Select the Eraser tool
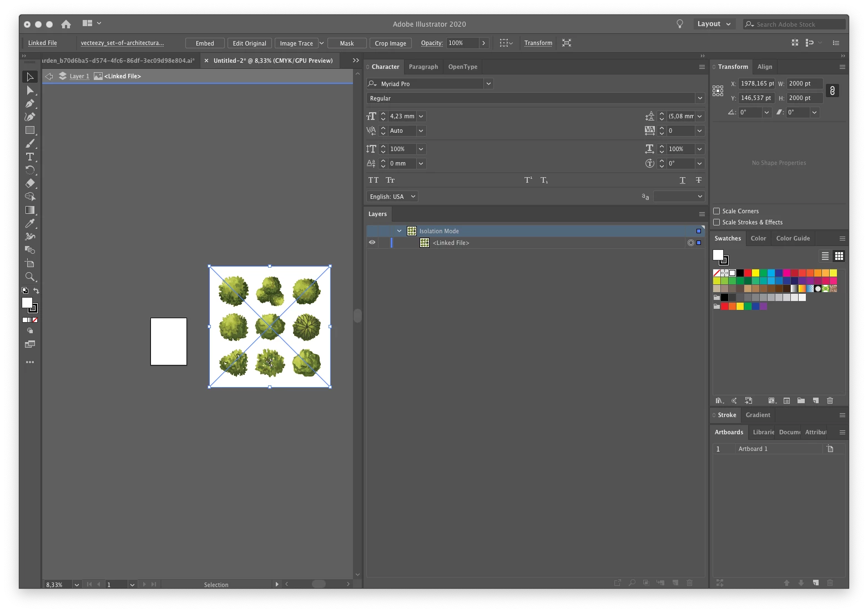 pos(30,183)
